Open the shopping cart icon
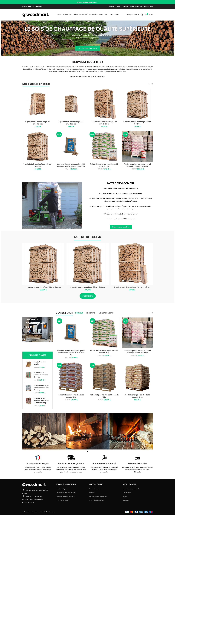The height and width of the screenshot is (644, 219). tap(146, 15)
